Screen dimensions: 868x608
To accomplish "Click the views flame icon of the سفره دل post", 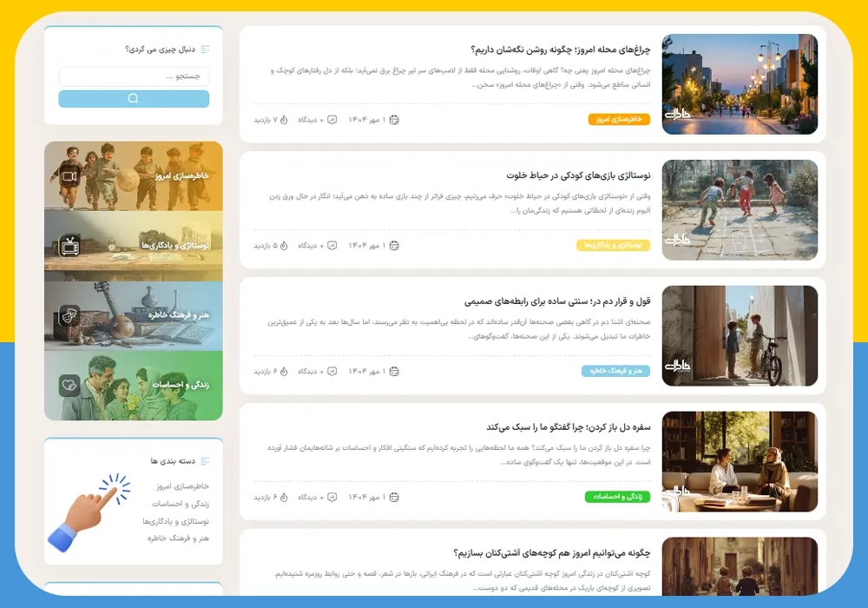I will click(284, 497).
